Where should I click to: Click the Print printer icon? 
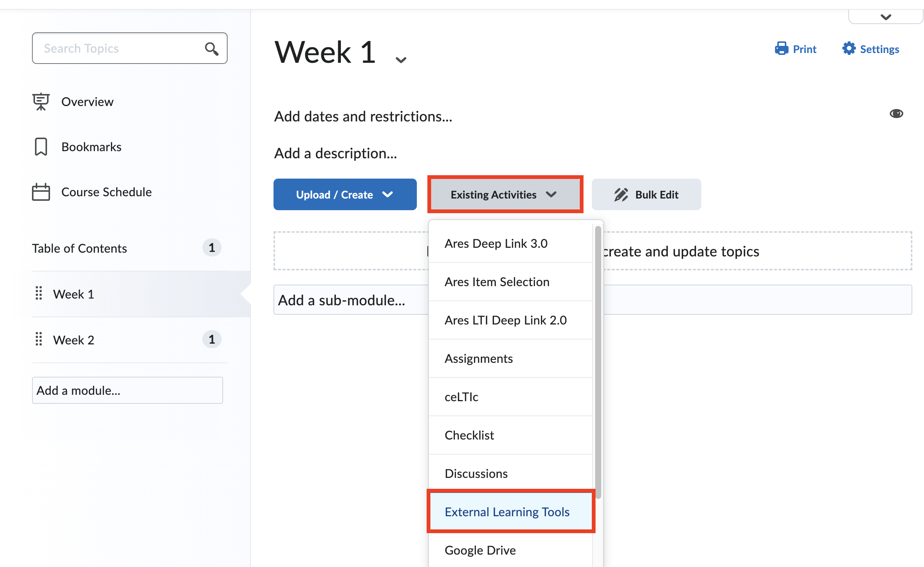click(x=781, y=49)
